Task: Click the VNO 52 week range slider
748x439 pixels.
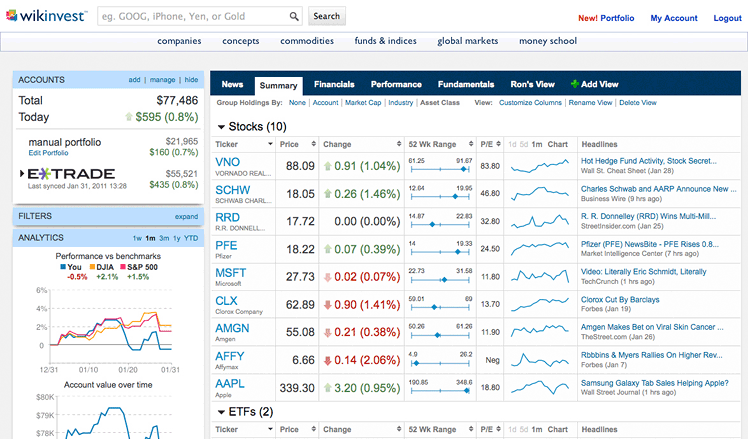Action: coord(440,169)
